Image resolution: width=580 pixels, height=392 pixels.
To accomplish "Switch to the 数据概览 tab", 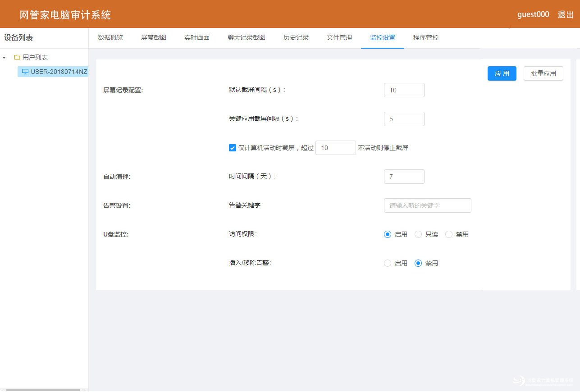I will click(x=110, y=37).
